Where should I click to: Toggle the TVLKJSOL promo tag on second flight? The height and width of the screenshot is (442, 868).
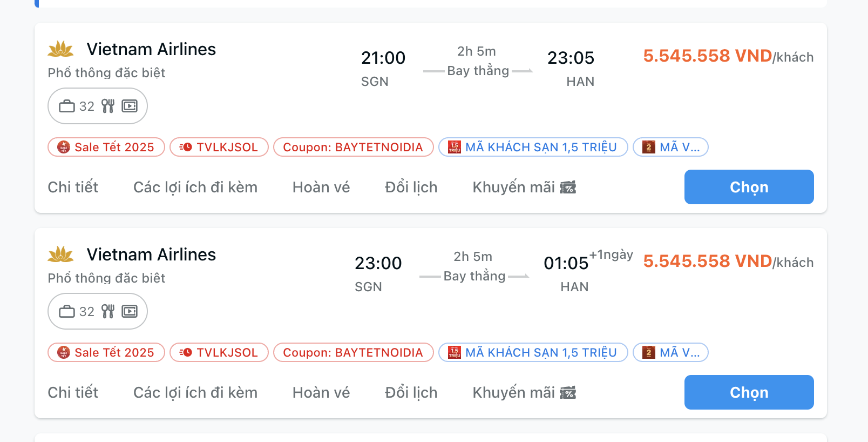point(219,352)
